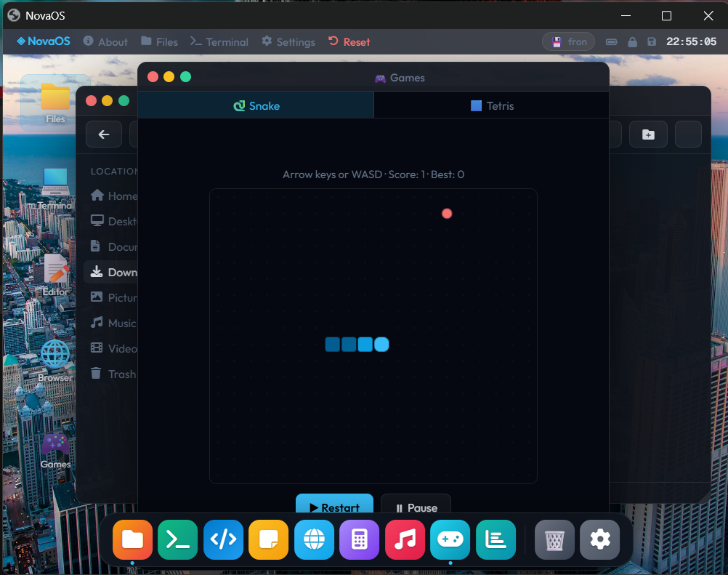Select Home in the Files sidebar
Viewport: 728px width, 575px height.
pos(114,196)
